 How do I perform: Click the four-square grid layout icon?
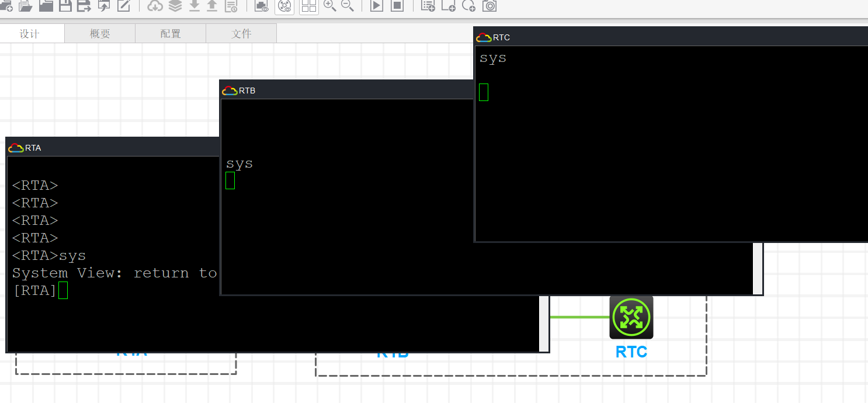309,6
